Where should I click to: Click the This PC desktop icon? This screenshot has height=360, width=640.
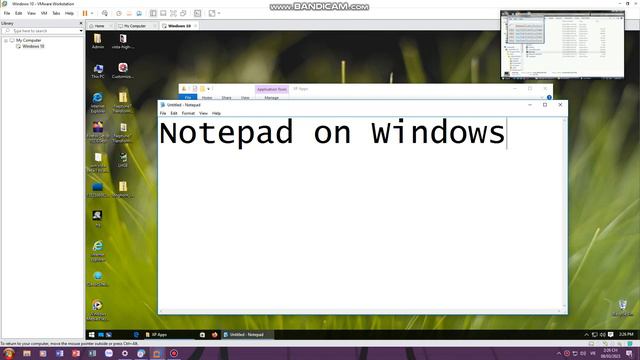point(98,71)
